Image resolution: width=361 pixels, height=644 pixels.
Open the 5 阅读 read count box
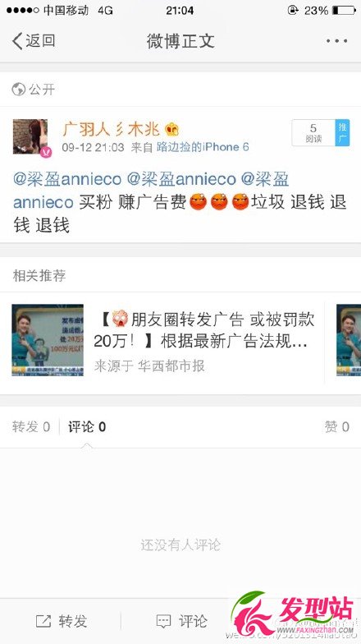tap(313, 133)
